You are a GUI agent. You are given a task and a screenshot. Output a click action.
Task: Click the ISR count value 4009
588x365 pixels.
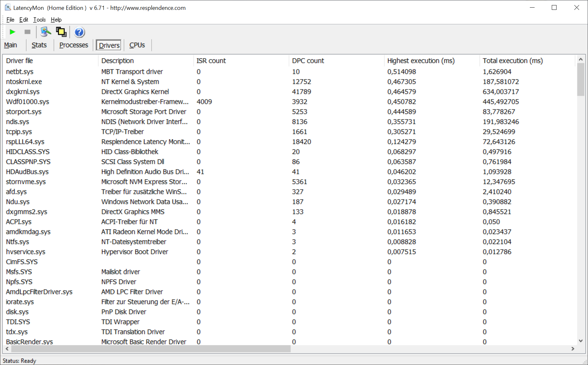coord(204,102)
